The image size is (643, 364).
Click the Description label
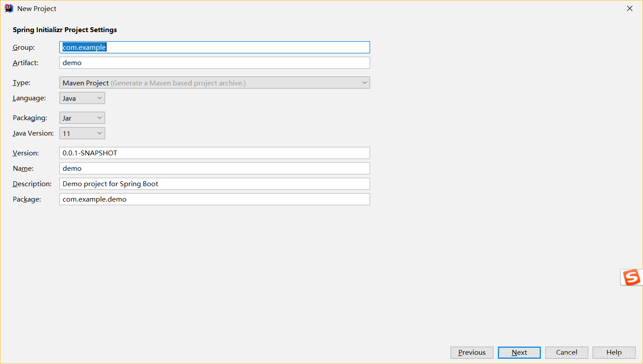coord(32,184)
